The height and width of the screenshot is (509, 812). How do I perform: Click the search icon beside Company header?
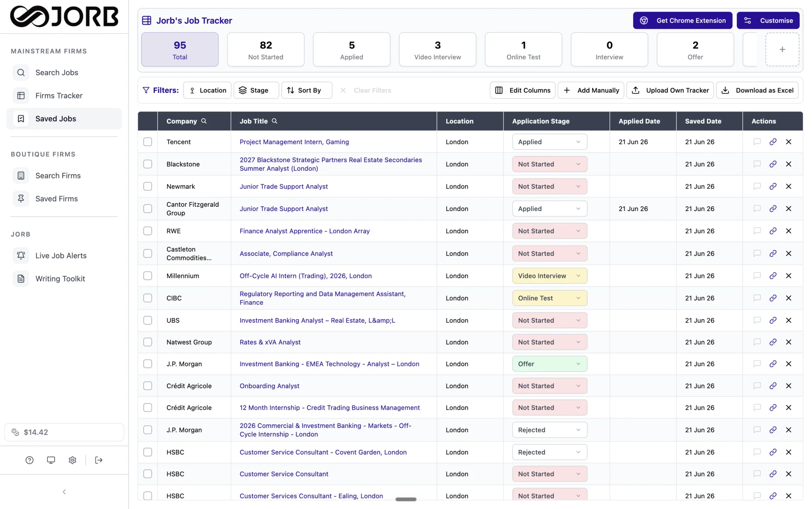(x=204, y=121)
